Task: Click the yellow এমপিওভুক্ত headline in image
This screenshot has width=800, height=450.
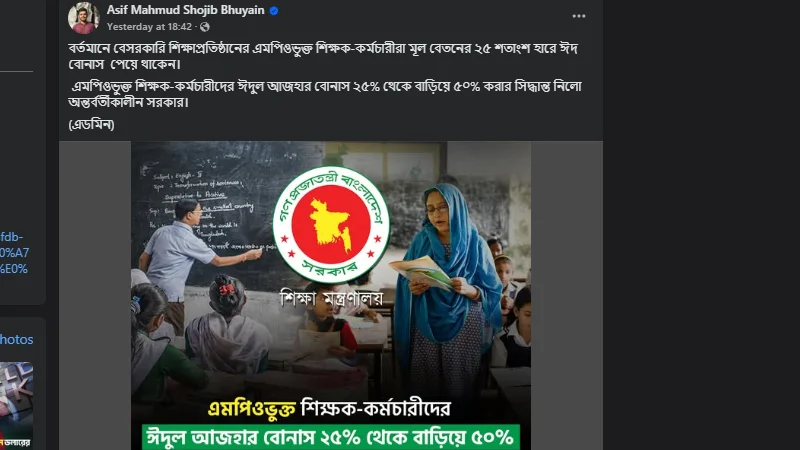Action: pos(252,409)
